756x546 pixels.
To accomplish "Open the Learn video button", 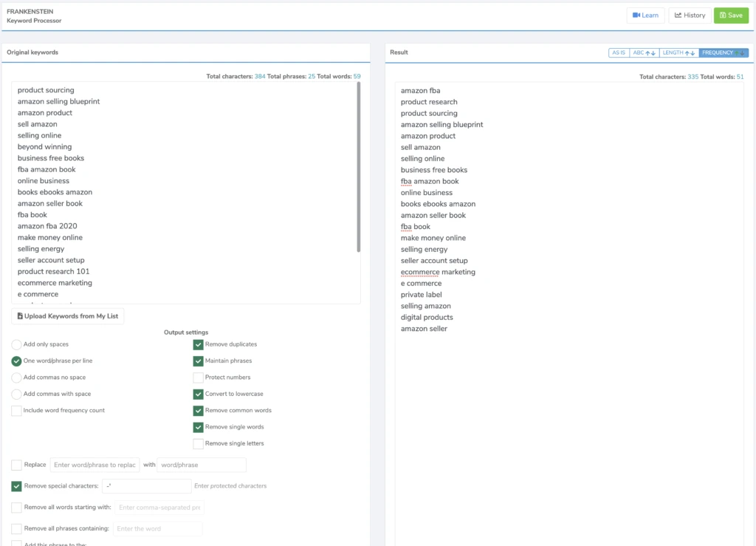I will pos(645,15).
